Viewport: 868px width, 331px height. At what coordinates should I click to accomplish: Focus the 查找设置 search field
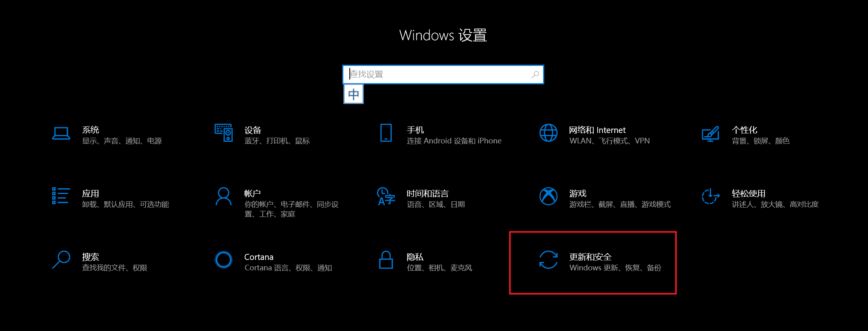coord(443,74)
